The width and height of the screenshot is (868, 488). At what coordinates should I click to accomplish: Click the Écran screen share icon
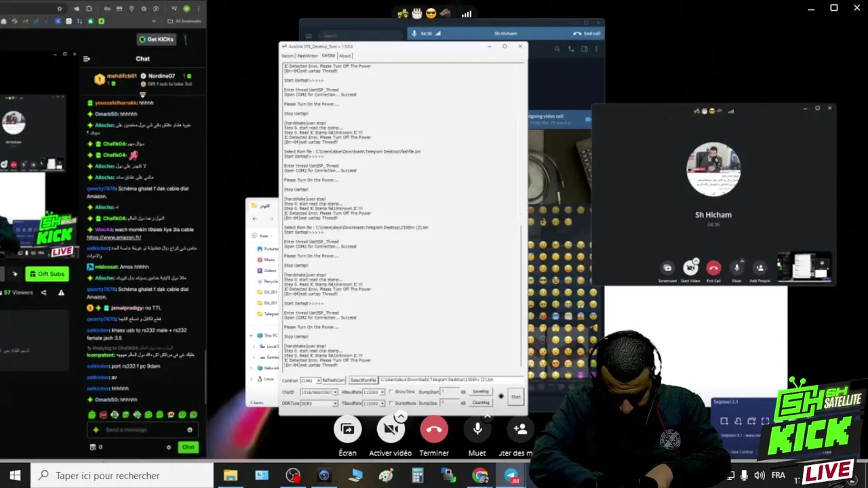pyautogui.click(x=347, y=429)
